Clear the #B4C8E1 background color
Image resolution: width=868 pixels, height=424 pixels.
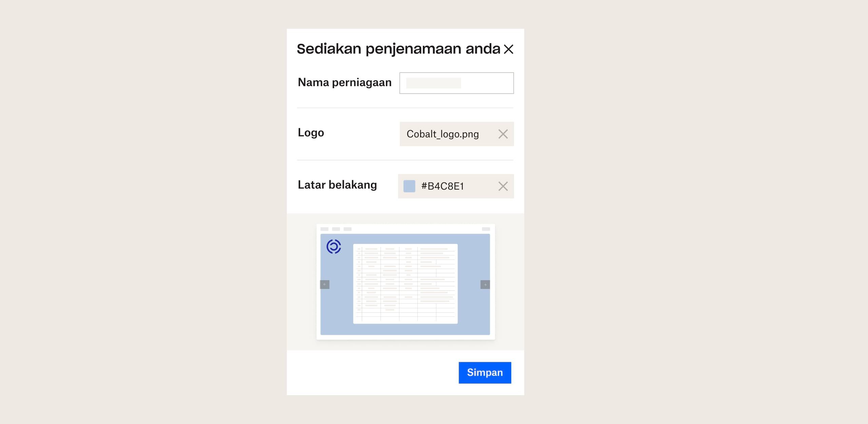pos(503,186)
